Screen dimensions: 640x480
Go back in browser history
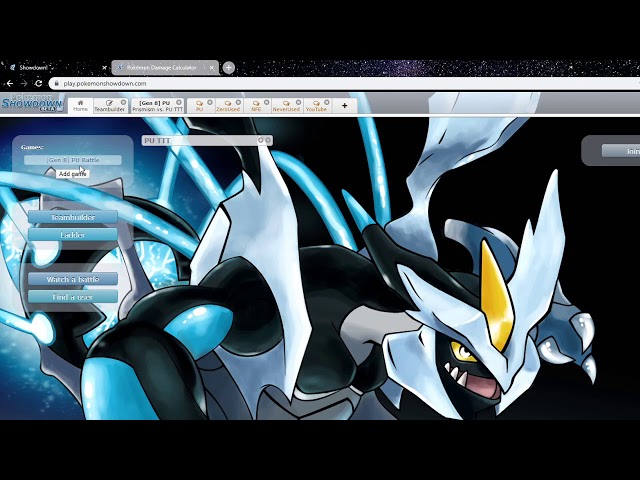click(10, 83)
